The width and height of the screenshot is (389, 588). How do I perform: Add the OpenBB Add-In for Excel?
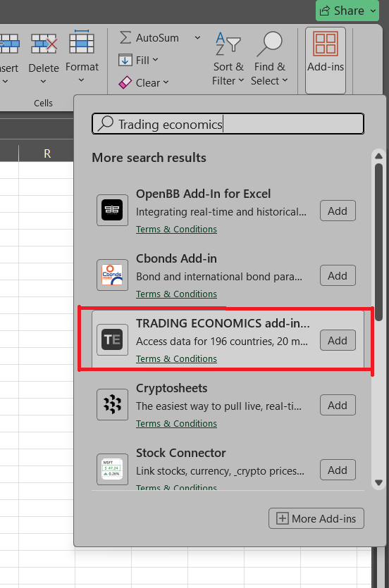338,211
